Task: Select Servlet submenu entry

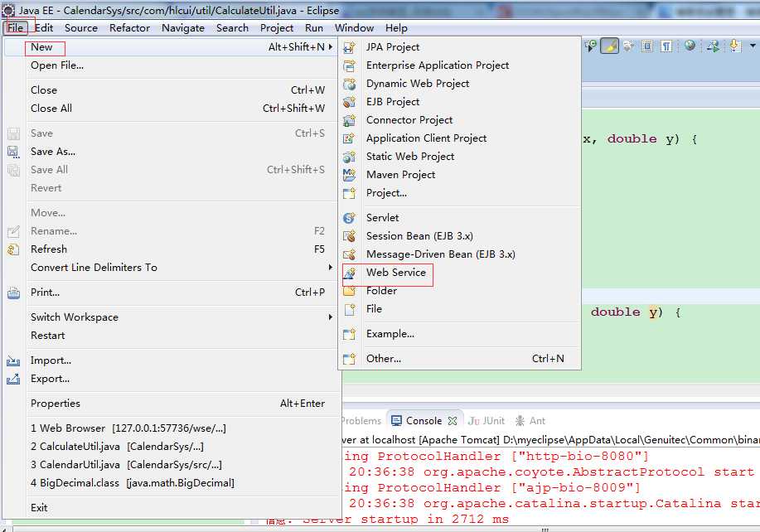Action: click(x=459, y=218)
